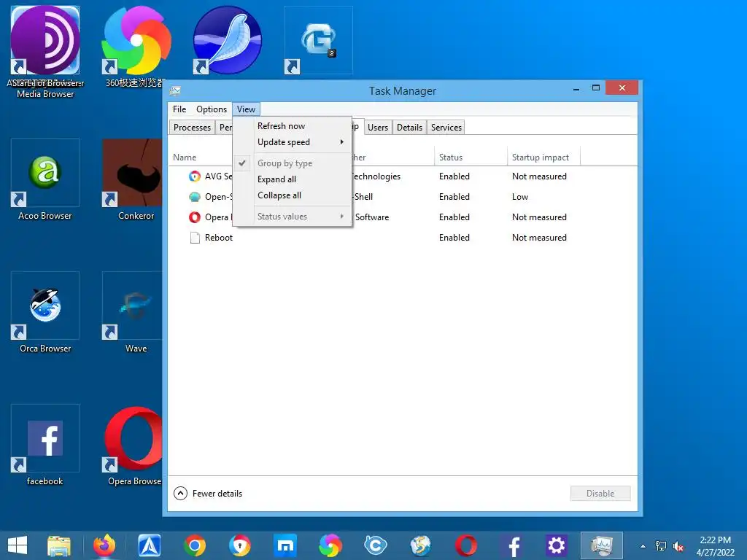Switch to the Details tab
The image size is (747, 560).
tap(410, 127)
